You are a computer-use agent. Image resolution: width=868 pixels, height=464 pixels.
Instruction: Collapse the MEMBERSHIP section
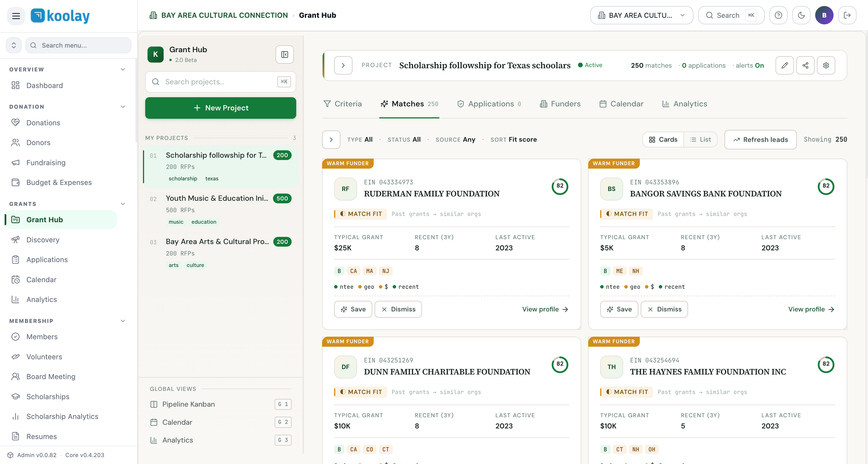[123, 321]
